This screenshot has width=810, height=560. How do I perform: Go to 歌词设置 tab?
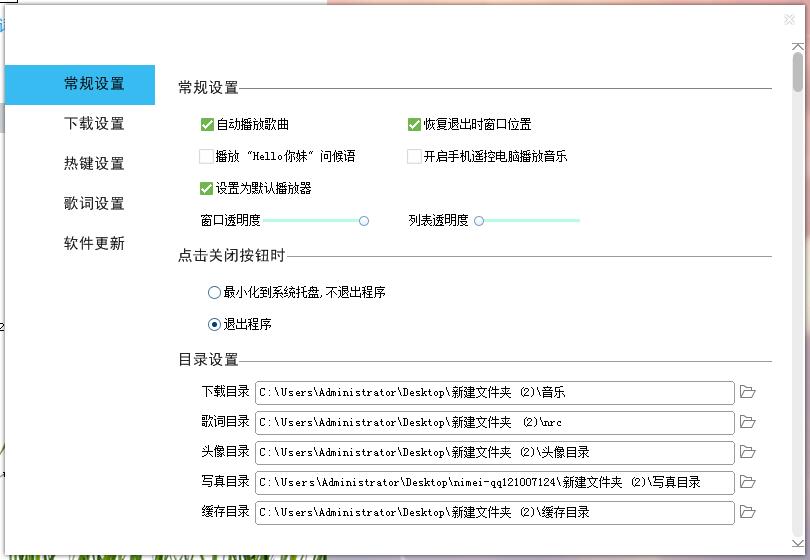coord(94,204)
